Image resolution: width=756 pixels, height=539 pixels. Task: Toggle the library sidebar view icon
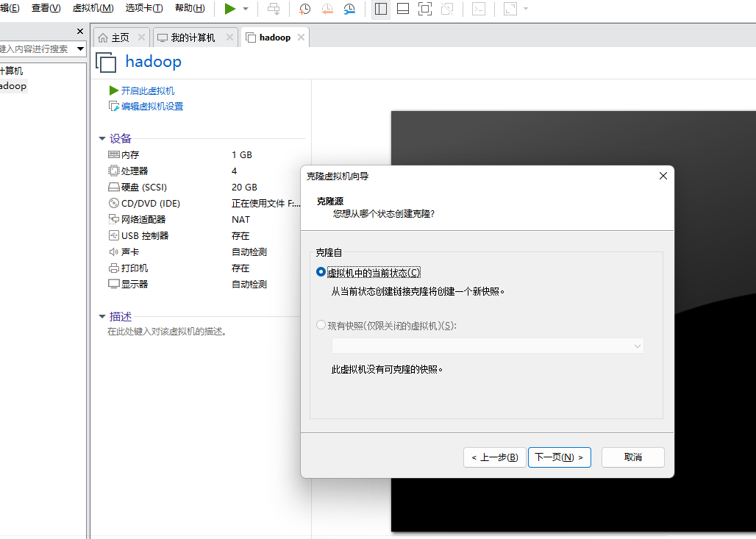click(x=381, y=9)
